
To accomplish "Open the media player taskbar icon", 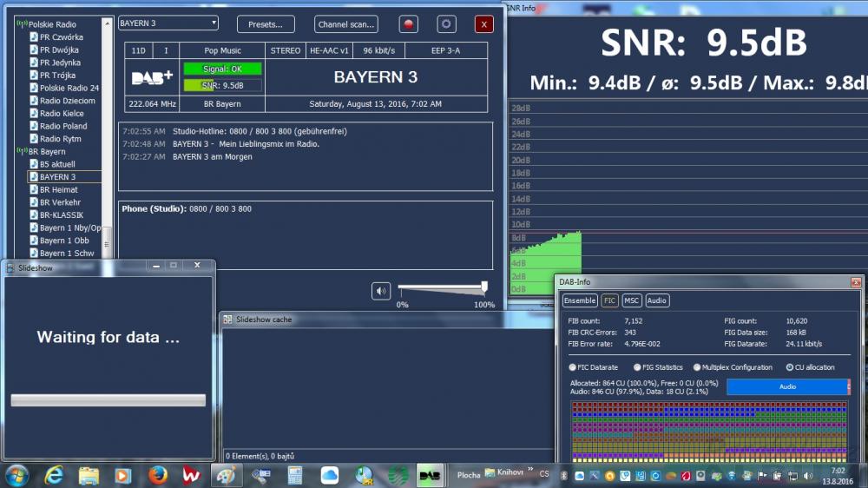I will [x=123, y=475].
